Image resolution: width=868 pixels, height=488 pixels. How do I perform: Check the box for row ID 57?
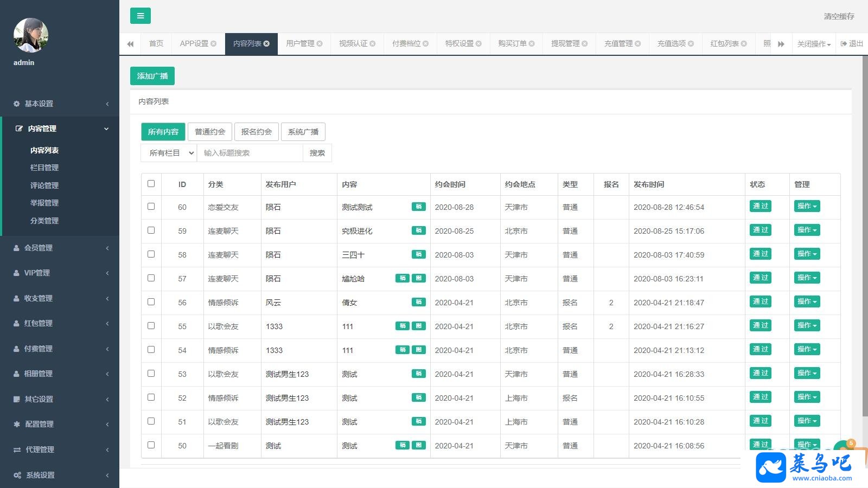(x=151, y=278)
